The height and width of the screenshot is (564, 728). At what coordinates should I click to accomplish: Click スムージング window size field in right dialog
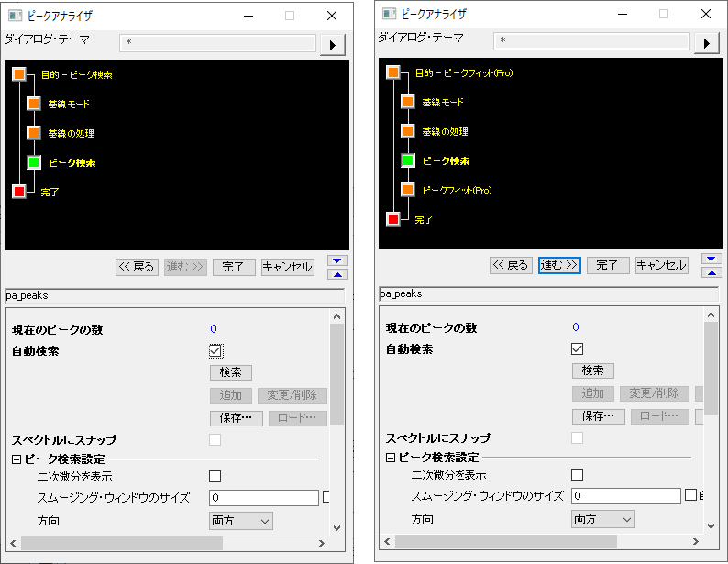click(x=626, y=496)
